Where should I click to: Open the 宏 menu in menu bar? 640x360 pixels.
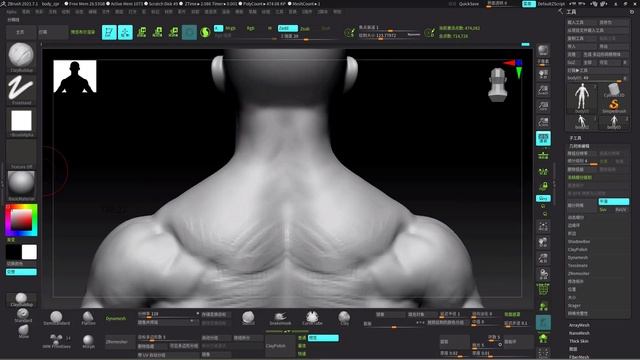coord(144,12)
